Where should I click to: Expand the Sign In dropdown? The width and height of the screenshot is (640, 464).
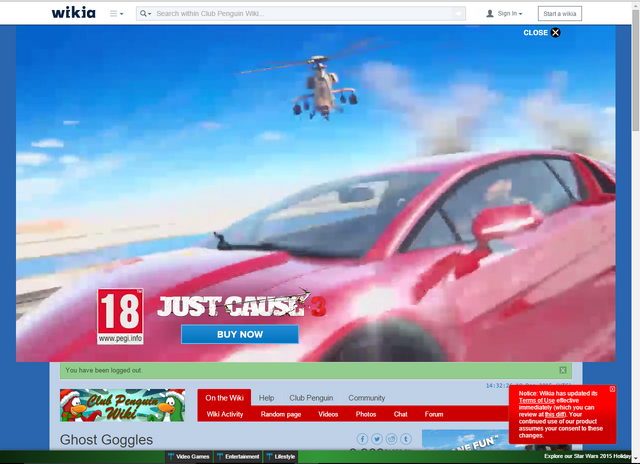(509, 13)
